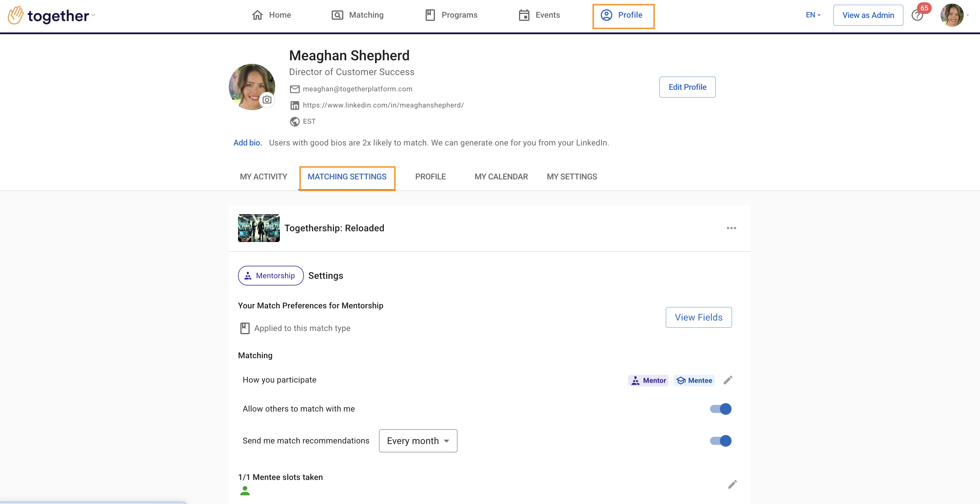Click the Edit Profile button
Viewport: 980px width, 504px height.
(687, 87)
